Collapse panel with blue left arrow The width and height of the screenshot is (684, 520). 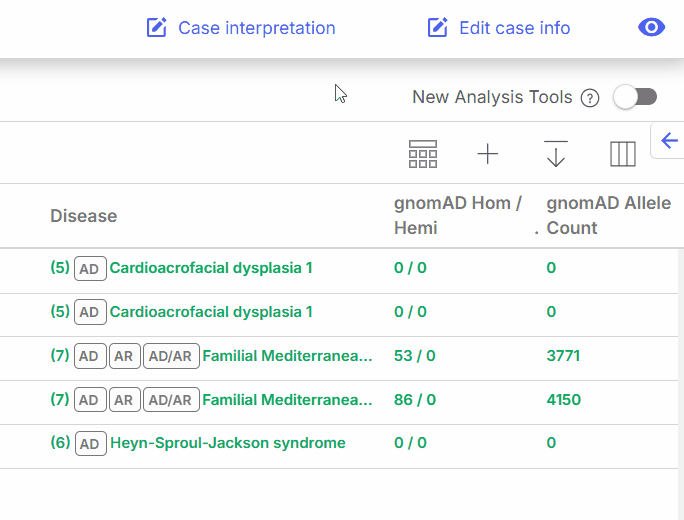669,141
